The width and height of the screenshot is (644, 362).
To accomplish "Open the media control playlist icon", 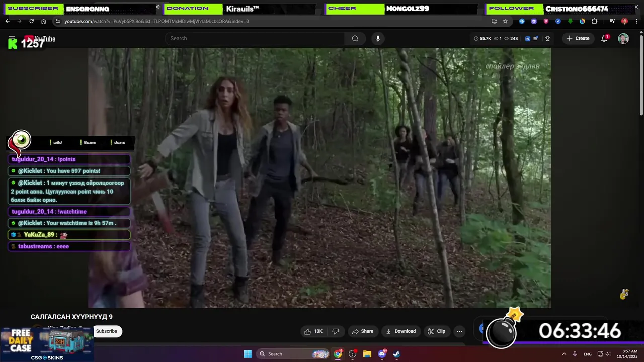I will [612, 21].
